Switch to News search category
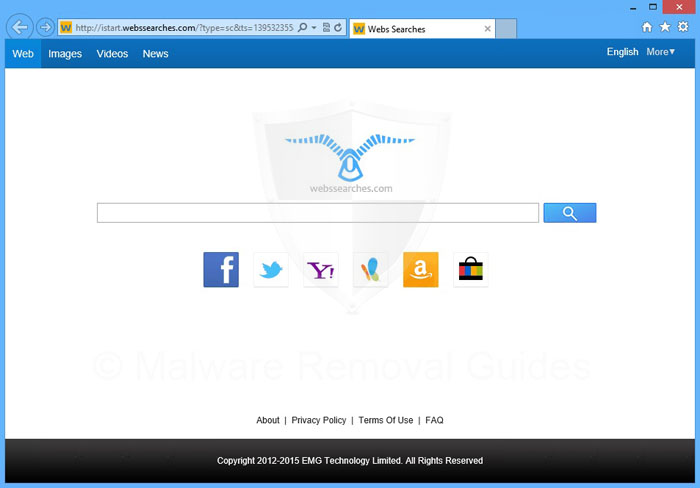This screenshot has width=700, height=488. tap(155, 54)
